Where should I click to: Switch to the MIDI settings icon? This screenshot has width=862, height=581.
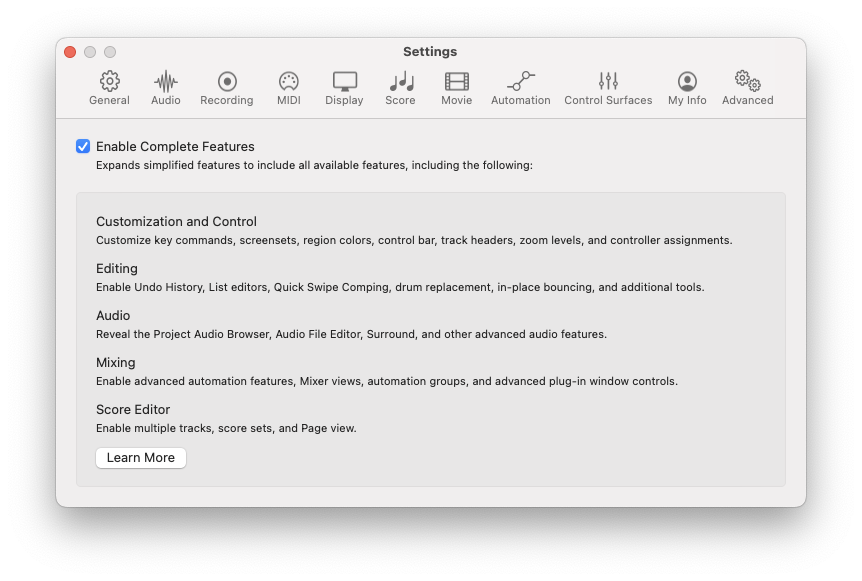pyautogui.click(x=288, y=82)
